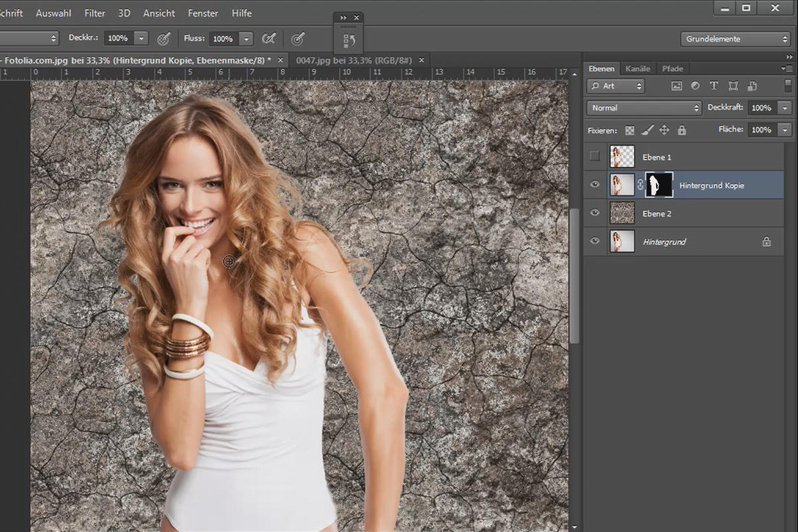The image size is (798, 532).
Task: Click the shape layer filter icon
Action: point(733,86)
